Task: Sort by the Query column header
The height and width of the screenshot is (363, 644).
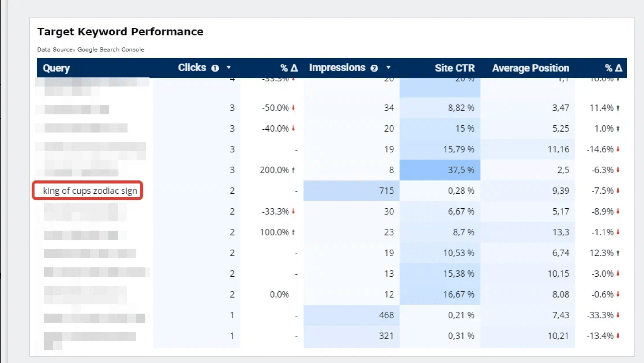Action: pyautogui.click(x=56, y=68)
